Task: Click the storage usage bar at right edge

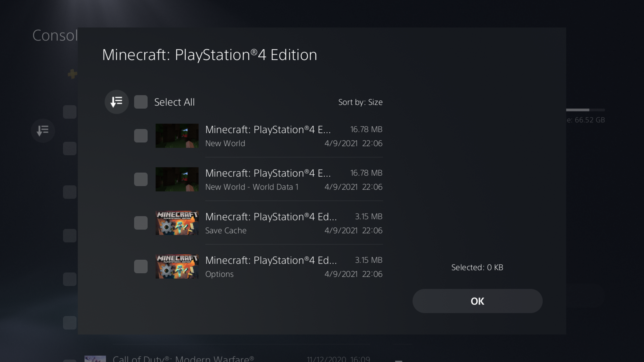Action: click(585, 110)
